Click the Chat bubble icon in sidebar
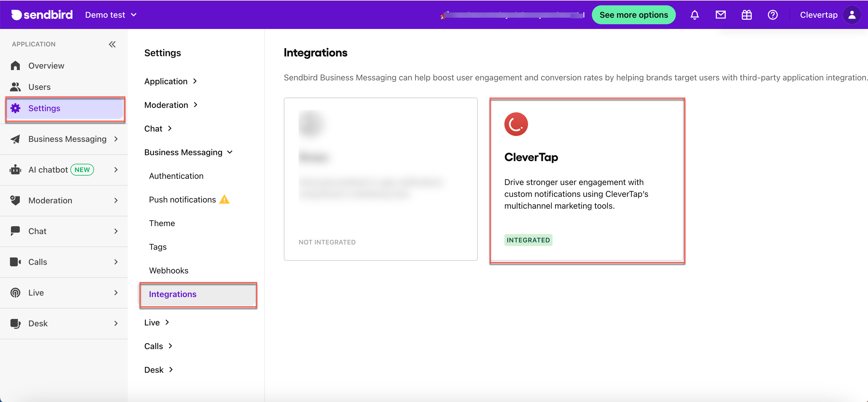The image size is (868, 402). tap(15, 231)
